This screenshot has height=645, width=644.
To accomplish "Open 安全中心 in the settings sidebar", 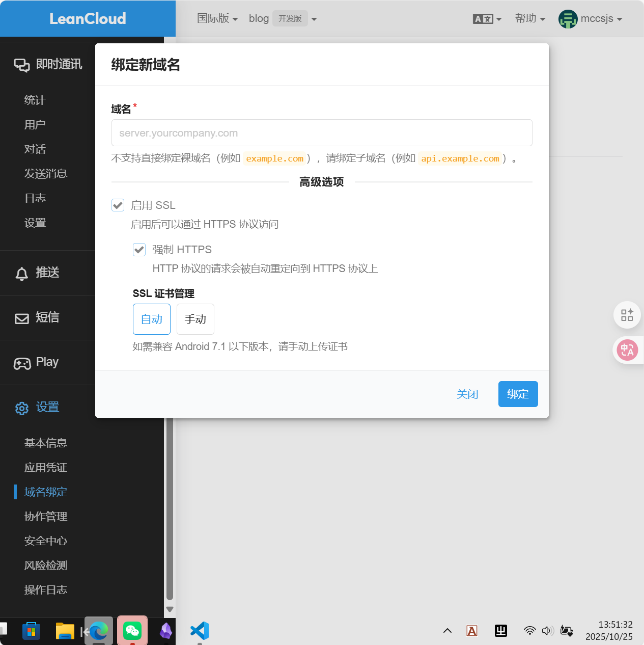I will click(x=46, y=541).
